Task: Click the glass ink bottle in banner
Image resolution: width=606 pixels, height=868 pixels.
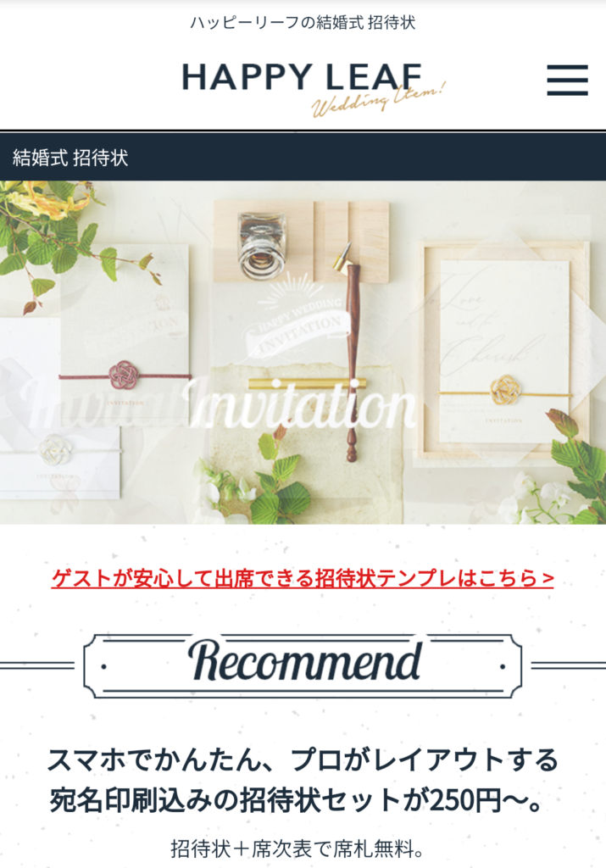Action: pyautogui.click(x=261, y=245)
